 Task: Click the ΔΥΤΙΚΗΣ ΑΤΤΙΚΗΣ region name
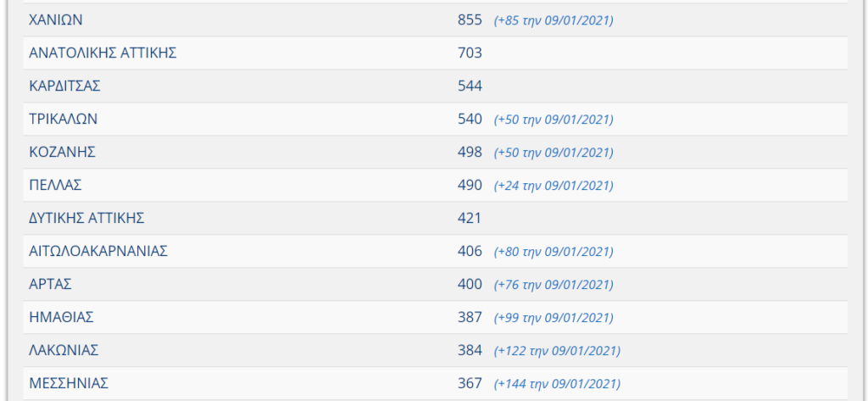(x=86, y=218)
